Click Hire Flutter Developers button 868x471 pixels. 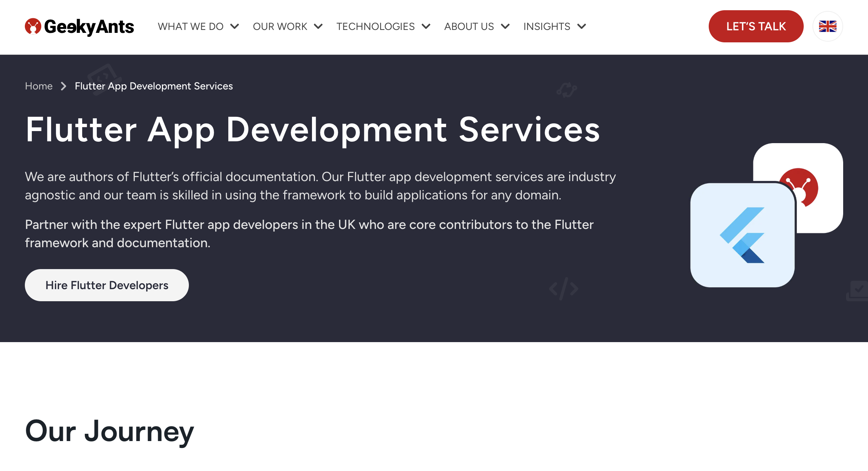(x=107, y=285)
